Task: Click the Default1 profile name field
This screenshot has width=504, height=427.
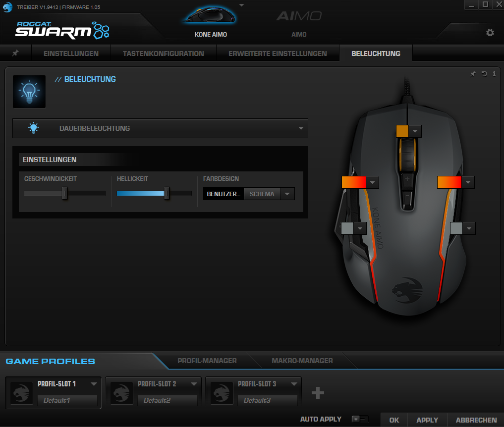Action: [67, 400]
